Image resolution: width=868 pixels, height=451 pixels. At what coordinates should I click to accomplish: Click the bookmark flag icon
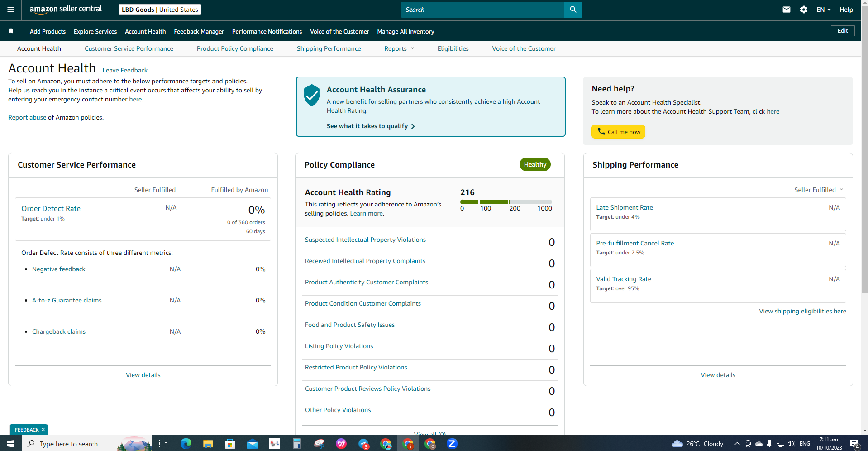point(11,31)
